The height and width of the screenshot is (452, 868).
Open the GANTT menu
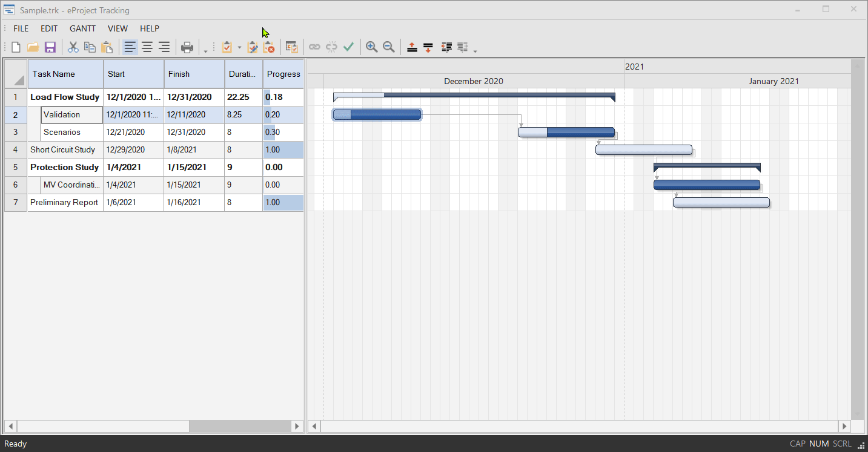click(x=82, y=28)
